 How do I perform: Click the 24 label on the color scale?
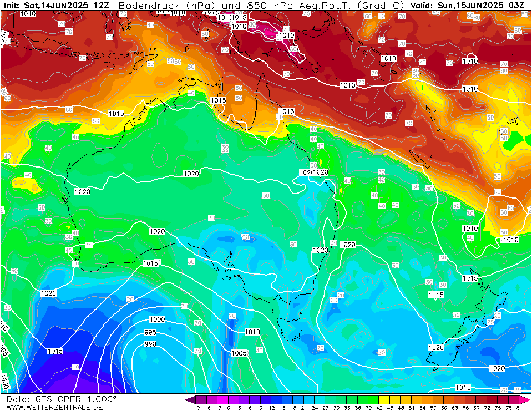pos(315,408)
